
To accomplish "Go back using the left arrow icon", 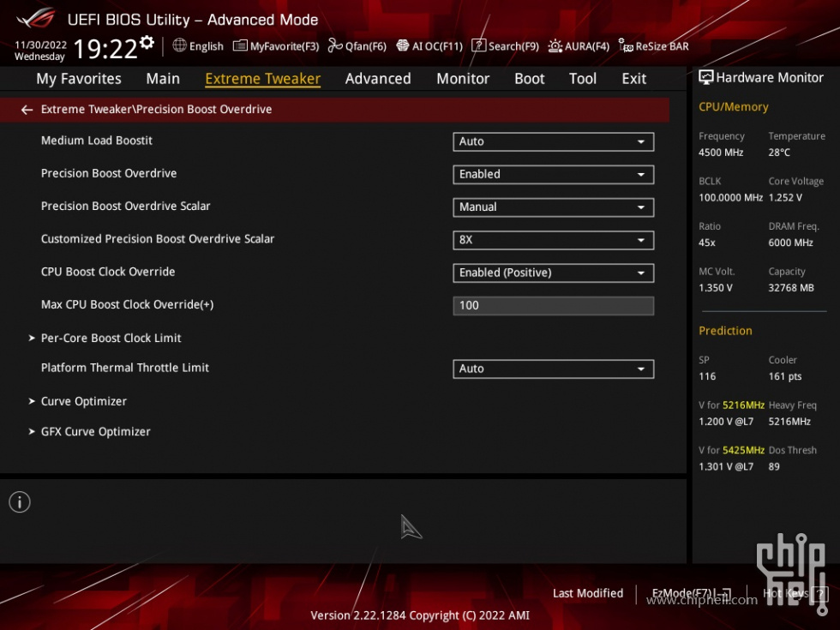I will pyautogui.click(x=27, y=110).
